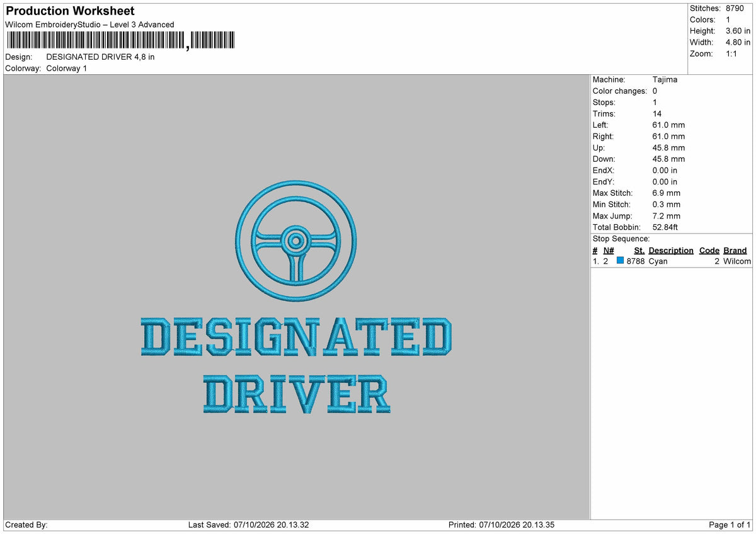This screenshot has height=534, width=756.
Task: Click 'Wilcom EmbroideryStudio – Level 3 Advanced' text
Action: click(x=89, y=25)
